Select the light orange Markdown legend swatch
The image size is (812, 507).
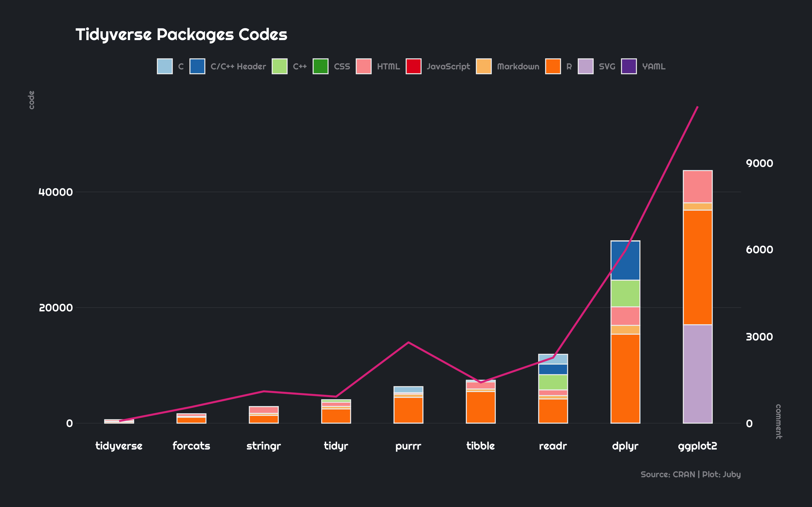tap(484, 66)
